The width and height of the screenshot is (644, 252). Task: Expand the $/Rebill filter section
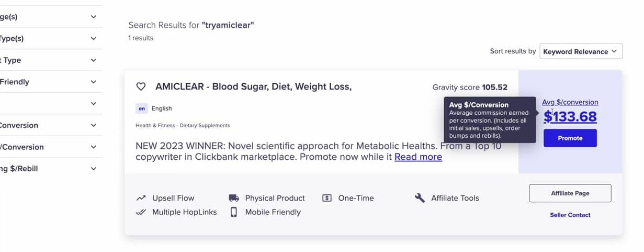94,169
